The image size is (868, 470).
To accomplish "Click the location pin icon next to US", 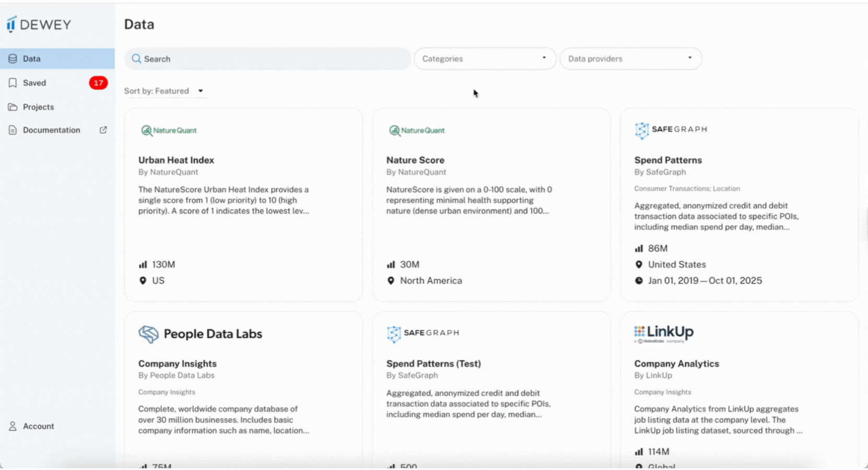I will (143, 281).
